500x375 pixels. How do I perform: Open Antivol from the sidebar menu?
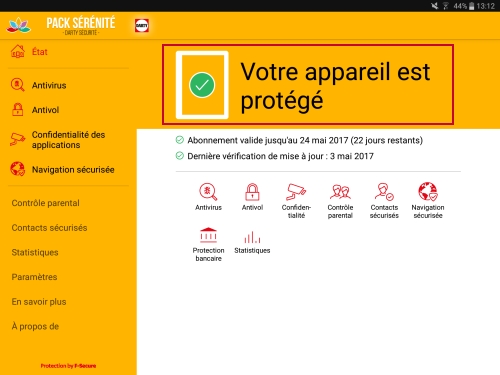click(x=45, y=110)
